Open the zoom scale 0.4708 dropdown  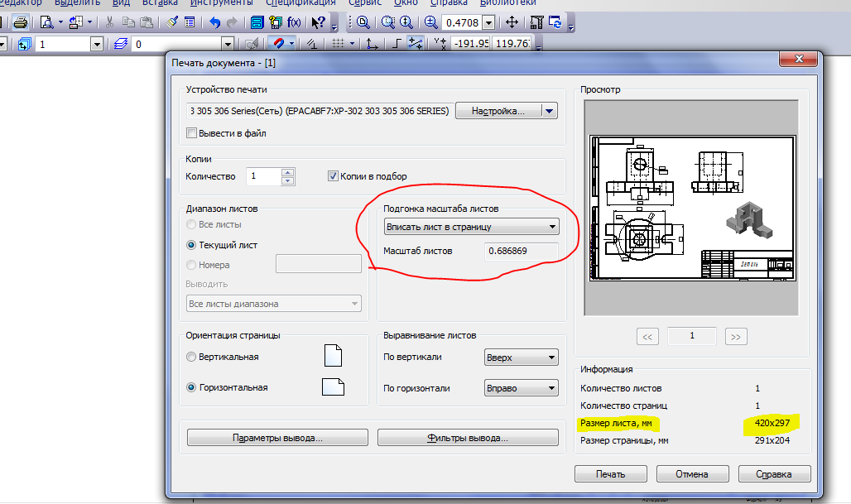tap(488, 23)
